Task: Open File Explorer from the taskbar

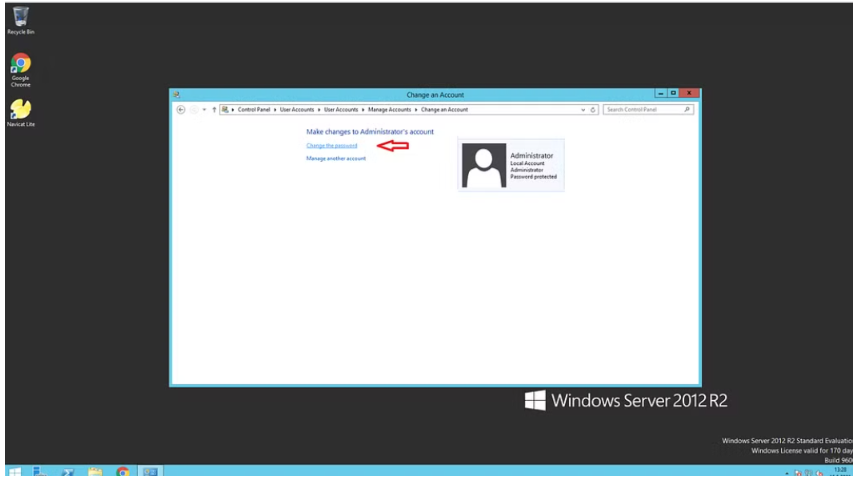Action: click(95, 471)
